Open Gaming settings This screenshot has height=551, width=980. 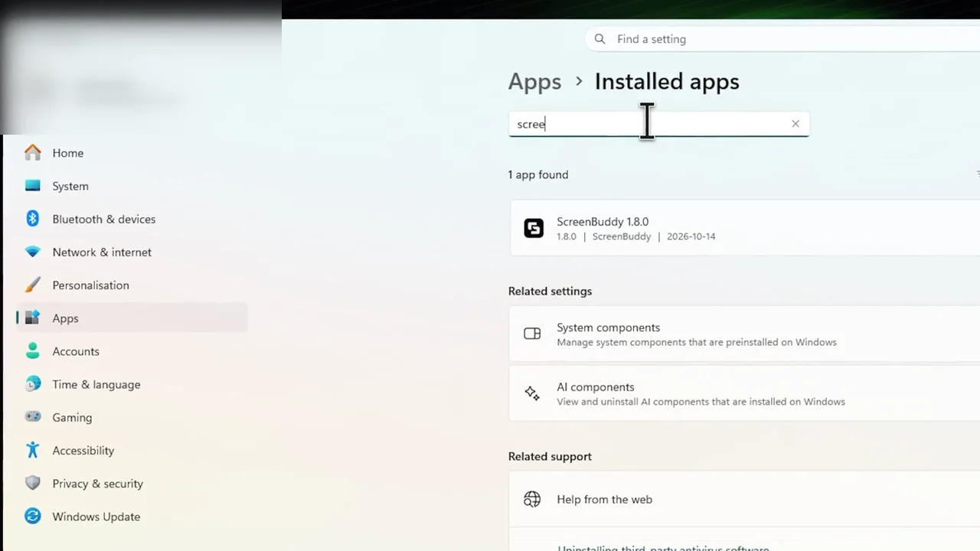pos(132,416)
